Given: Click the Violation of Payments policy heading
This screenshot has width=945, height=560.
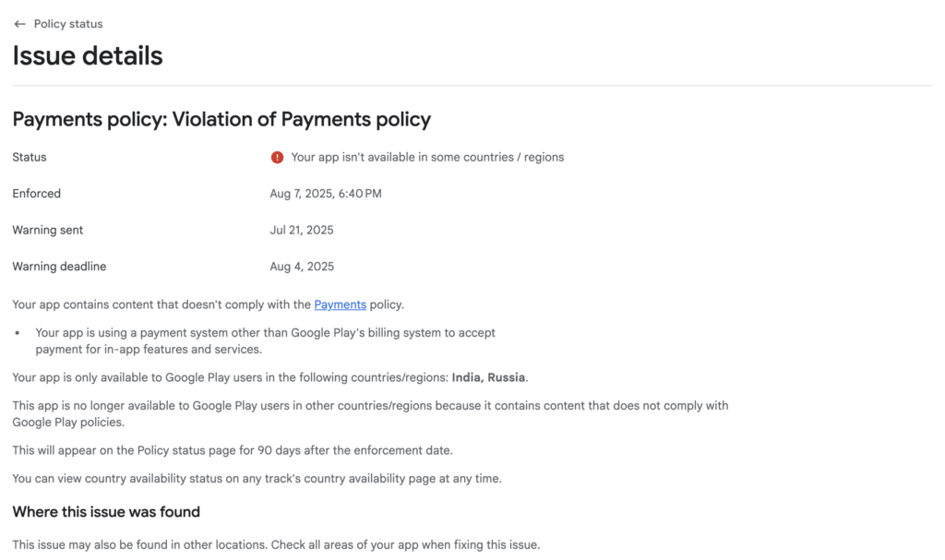Looking at the screenshot, I should point(221,119).
